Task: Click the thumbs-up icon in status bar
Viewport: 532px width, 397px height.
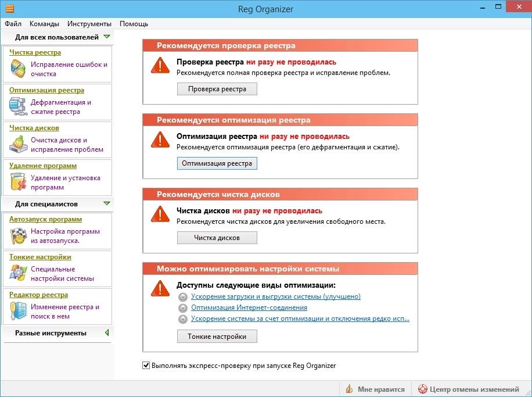Action: pyautogui.click(x=349, y=389)
